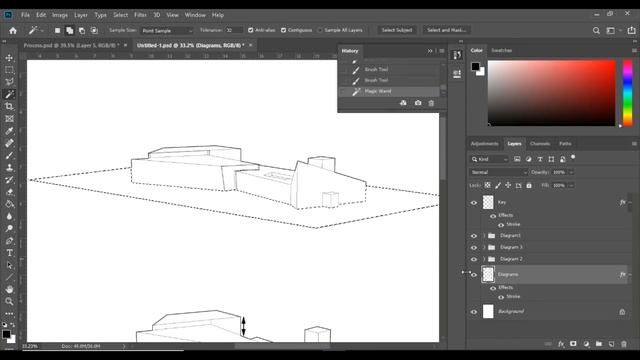Choose Intersect with selection mode icon
The width and height of the screenshot is (640, 360).
click(94, 31)
